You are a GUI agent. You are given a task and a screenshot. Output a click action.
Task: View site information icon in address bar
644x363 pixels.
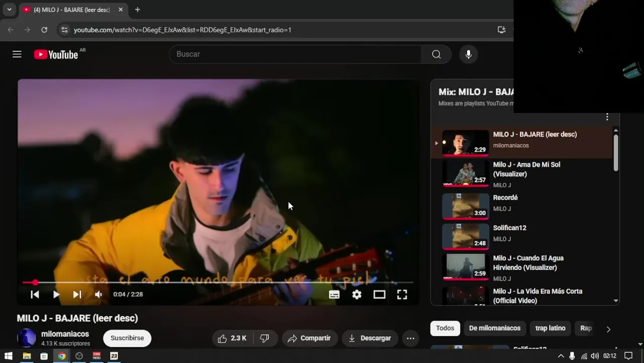64,30
